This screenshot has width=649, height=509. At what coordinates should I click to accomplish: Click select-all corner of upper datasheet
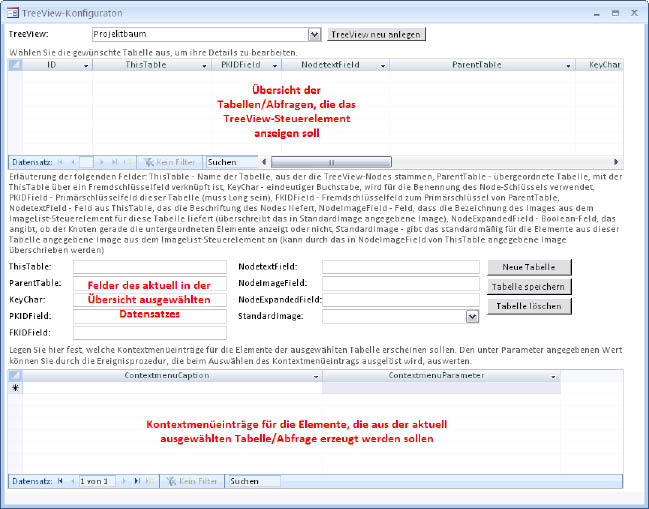(15, 64)
